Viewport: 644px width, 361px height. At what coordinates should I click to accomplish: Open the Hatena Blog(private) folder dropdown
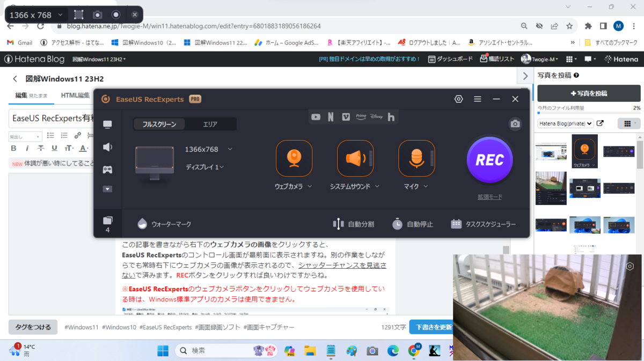coord(566,123)
